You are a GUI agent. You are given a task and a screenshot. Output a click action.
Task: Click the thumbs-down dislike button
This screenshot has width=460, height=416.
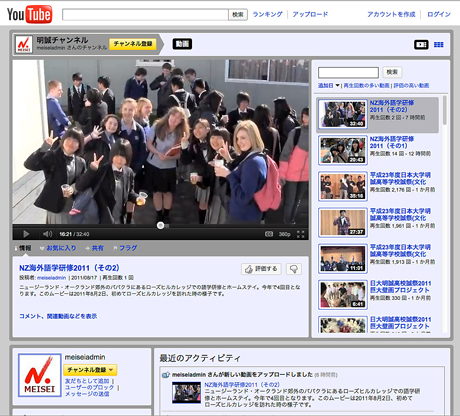coord(294,269)
